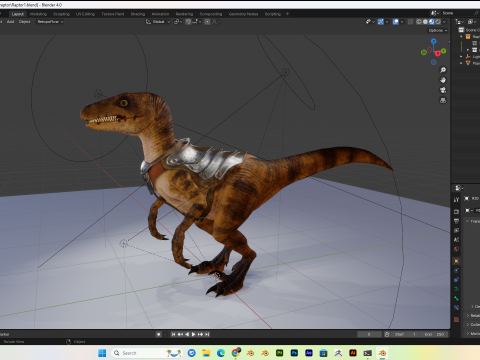The height and width of the screenshot is (360, 480).
Task: Open the Global transform orientation dropdown
Action: (x=158, y=22)
